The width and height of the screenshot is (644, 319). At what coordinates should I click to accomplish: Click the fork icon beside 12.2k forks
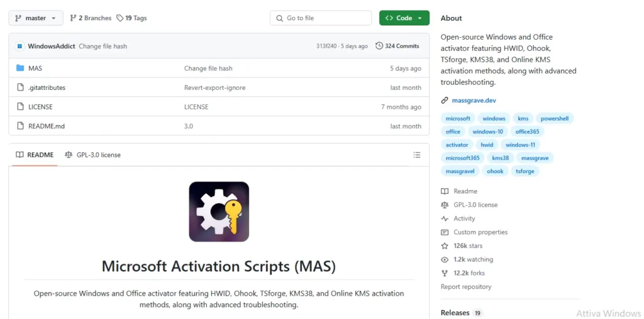click(x=445, y=273)
